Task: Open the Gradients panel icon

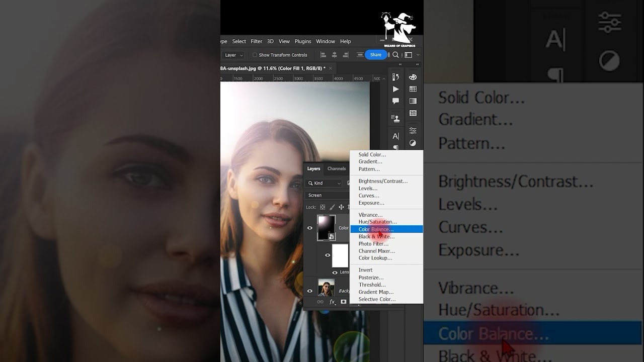Action: click(413, 101)
